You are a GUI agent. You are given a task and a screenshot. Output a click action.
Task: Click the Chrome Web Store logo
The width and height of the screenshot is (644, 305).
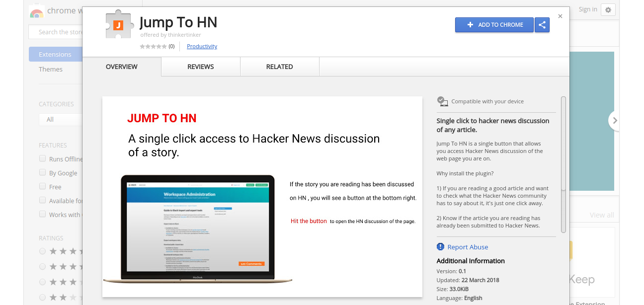click(37, 11)
